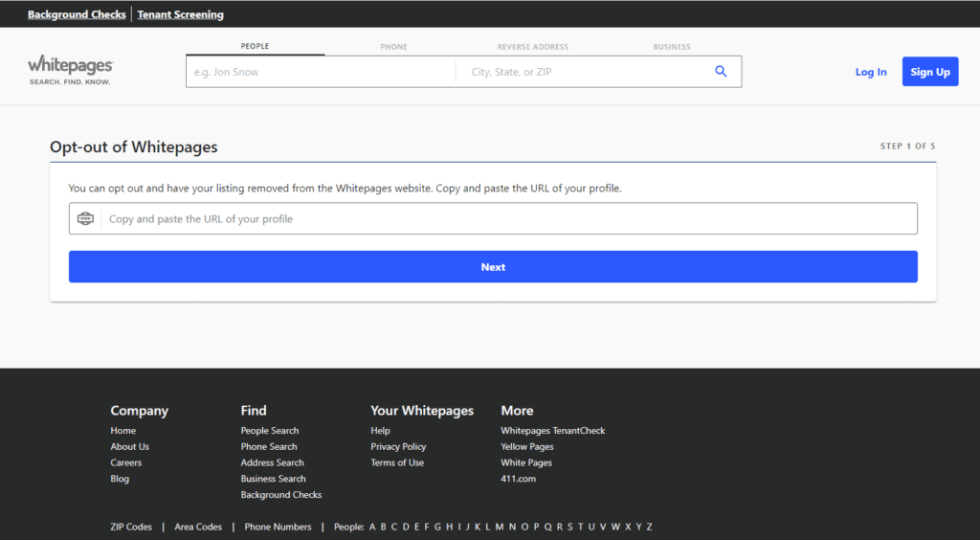This screenshot has width=980, height=540.
Task: Click the 'More' footer heading
Action: pyautogui.click(x=517, y=411)
